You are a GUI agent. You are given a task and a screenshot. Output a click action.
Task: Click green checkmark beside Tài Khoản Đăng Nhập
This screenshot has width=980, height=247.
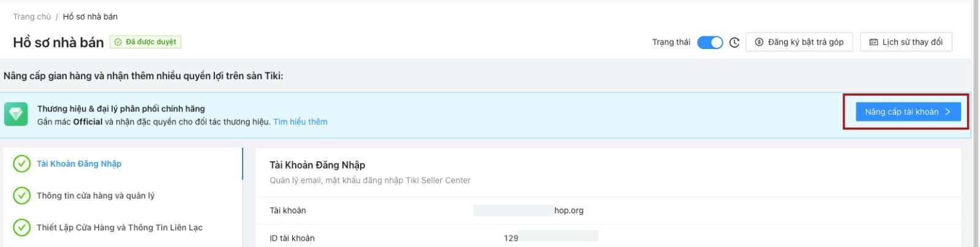pos(21,164)
